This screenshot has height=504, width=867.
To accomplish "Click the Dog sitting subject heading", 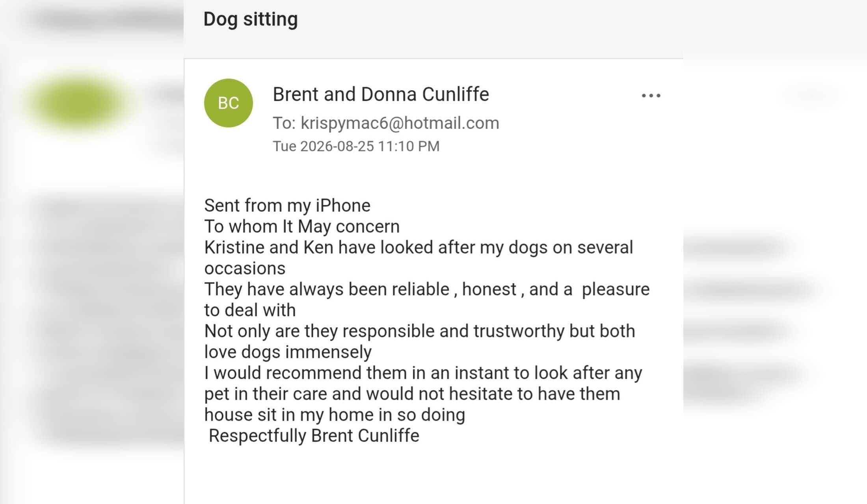I will pos(251,19).
